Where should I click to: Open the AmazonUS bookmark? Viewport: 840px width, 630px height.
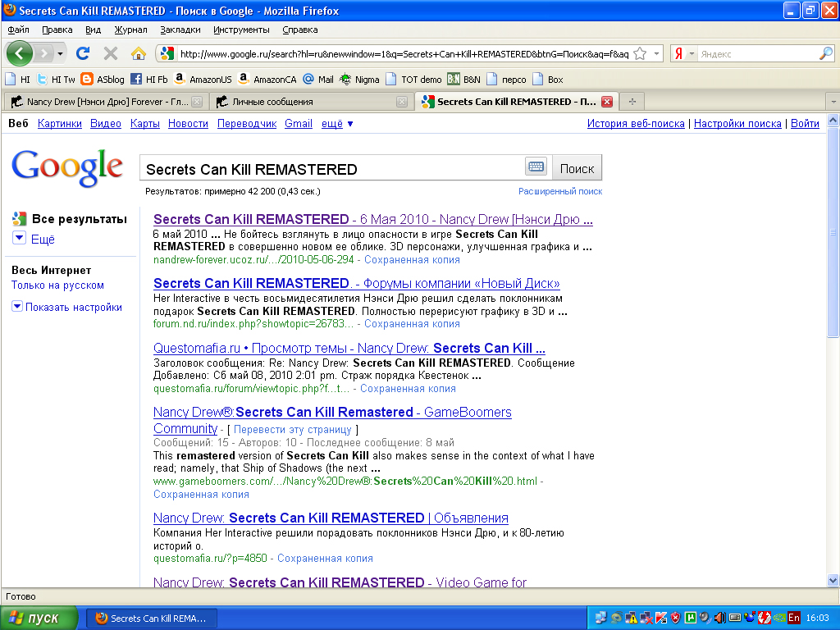click(x=203, y=80)
